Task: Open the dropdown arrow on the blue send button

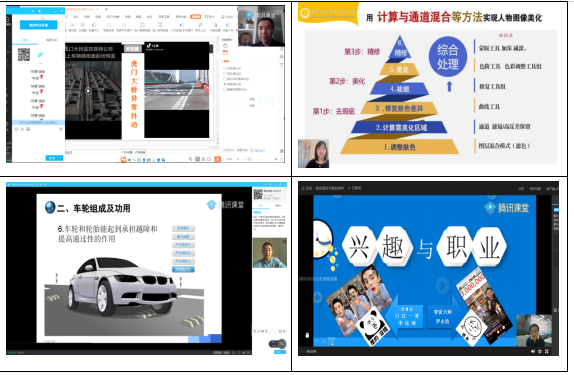Action: click(60, 158)
